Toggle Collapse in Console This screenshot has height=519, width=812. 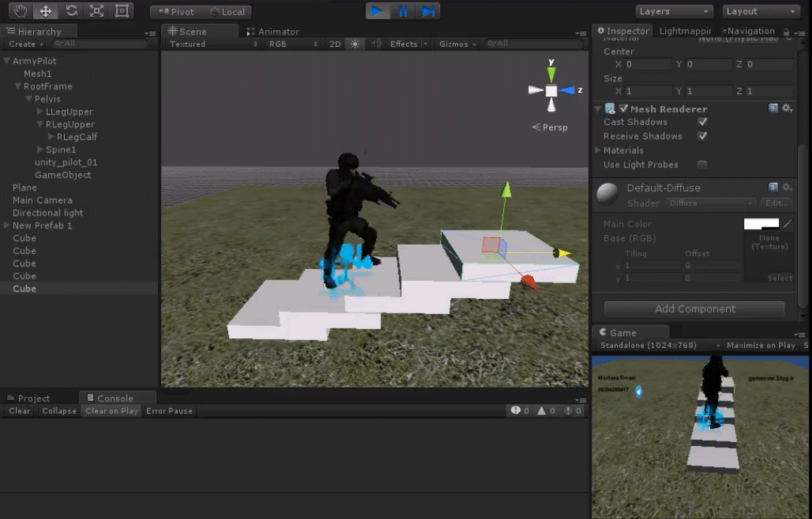coord(59,411)
